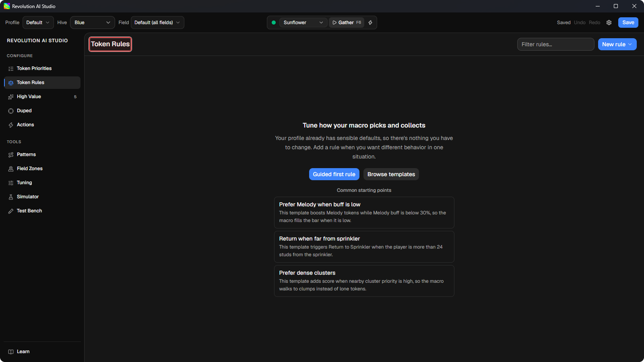Click the Duped sidebar icon
This screenshot has width=644, height=362.
[x=11, y=111]
